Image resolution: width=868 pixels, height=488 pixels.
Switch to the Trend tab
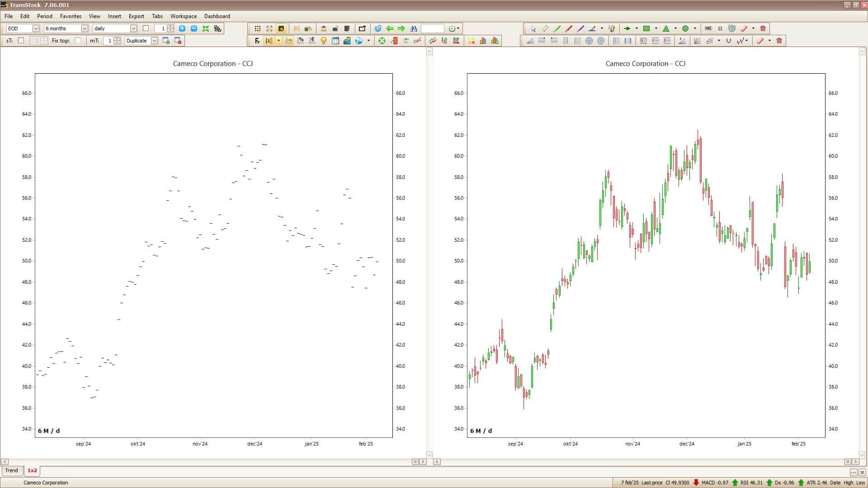(12, 470)
